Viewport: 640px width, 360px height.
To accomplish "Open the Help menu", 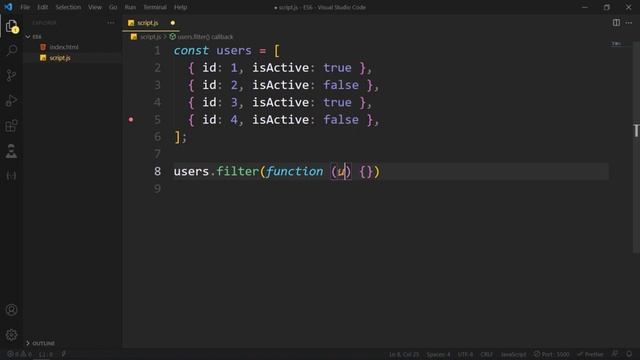I will (x=180, y=7).
